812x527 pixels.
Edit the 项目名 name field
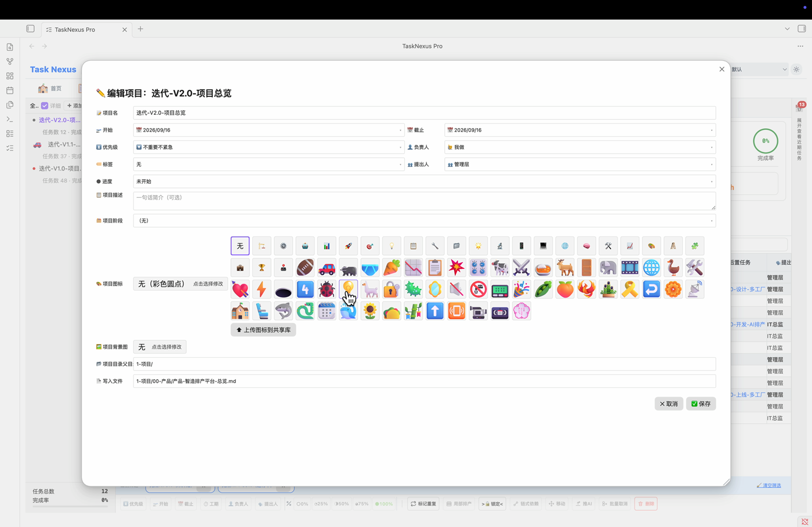[425, 113]
